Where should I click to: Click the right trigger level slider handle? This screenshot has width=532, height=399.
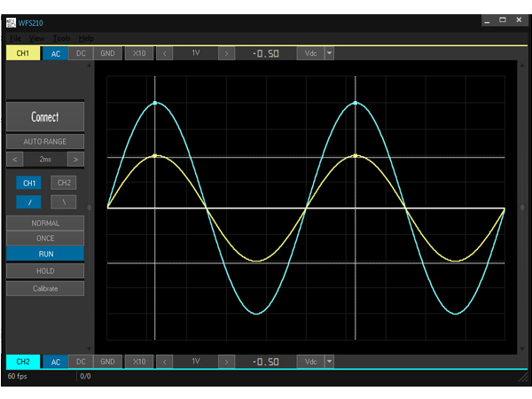(x=522, y=207)
